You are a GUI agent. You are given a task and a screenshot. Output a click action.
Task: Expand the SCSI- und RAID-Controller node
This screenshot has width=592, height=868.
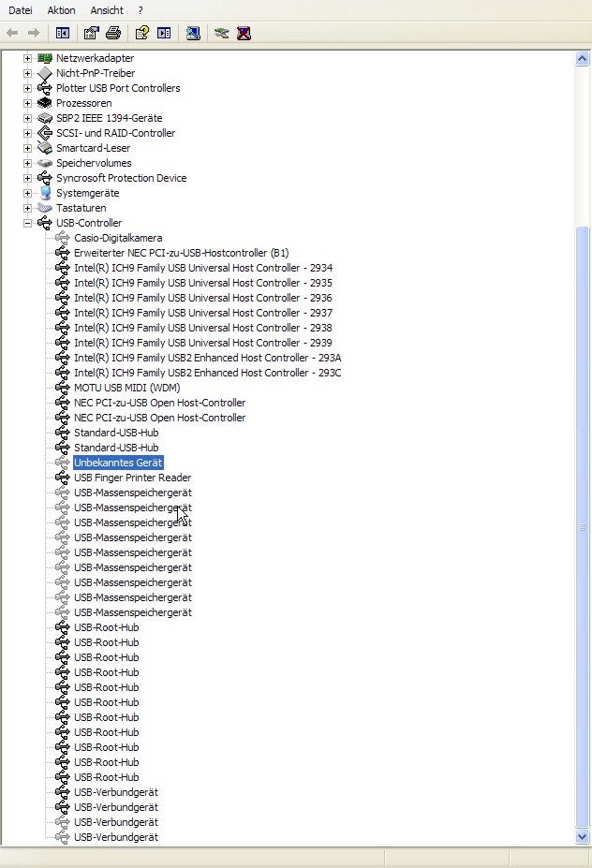coord(27,133)
